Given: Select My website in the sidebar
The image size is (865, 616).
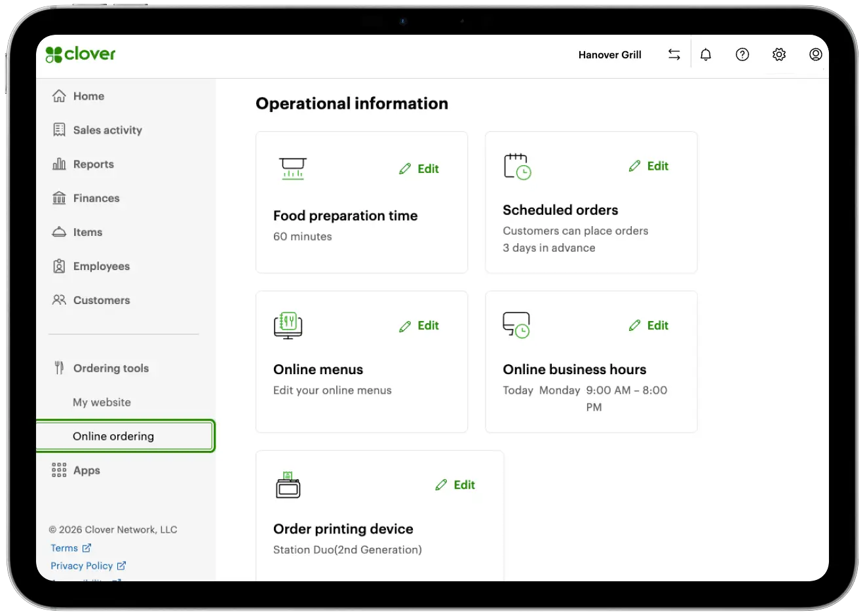Looking at the screenshot, I should point(102,402).
